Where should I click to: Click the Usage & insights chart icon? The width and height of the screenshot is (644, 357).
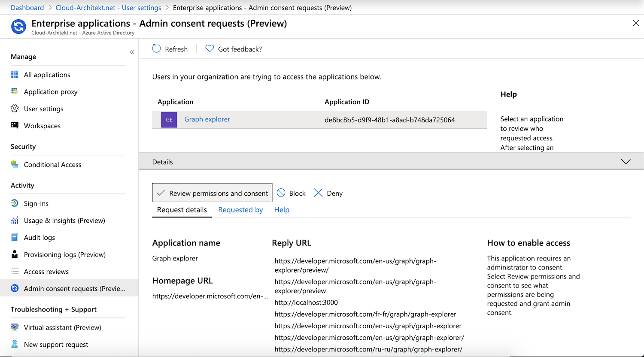click(15, 220)
